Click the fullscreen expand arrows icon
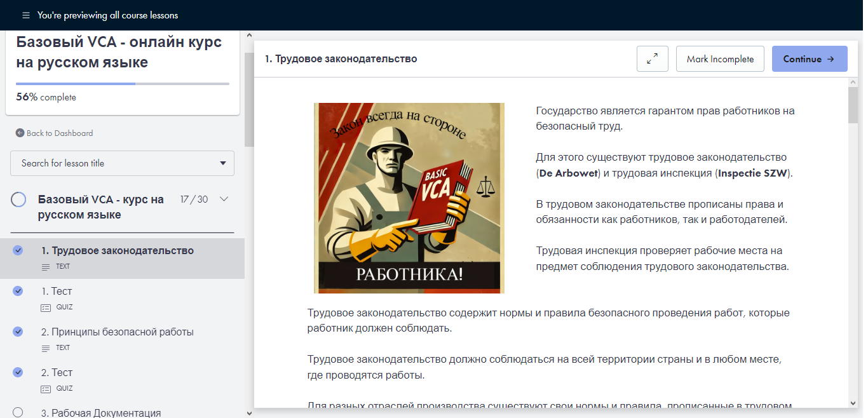This screenshot has height=418, width=868. tap(653, 59)
